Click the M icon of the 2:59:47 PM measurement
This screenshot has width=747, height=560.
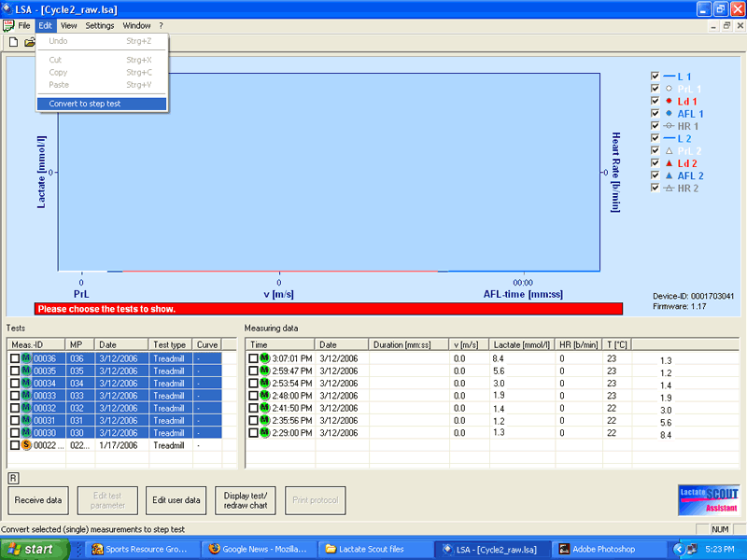coord(265,371)
